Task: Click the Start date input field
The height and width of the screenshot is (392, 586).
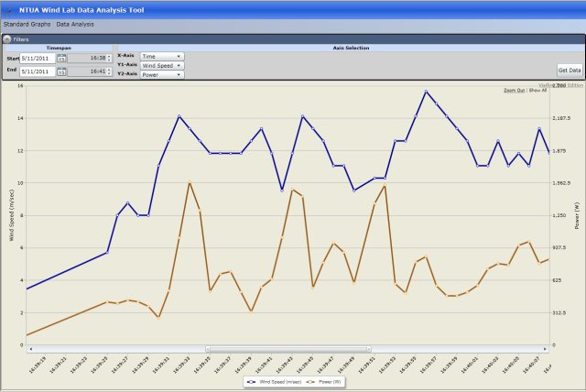Action: [x=37, y=58]
